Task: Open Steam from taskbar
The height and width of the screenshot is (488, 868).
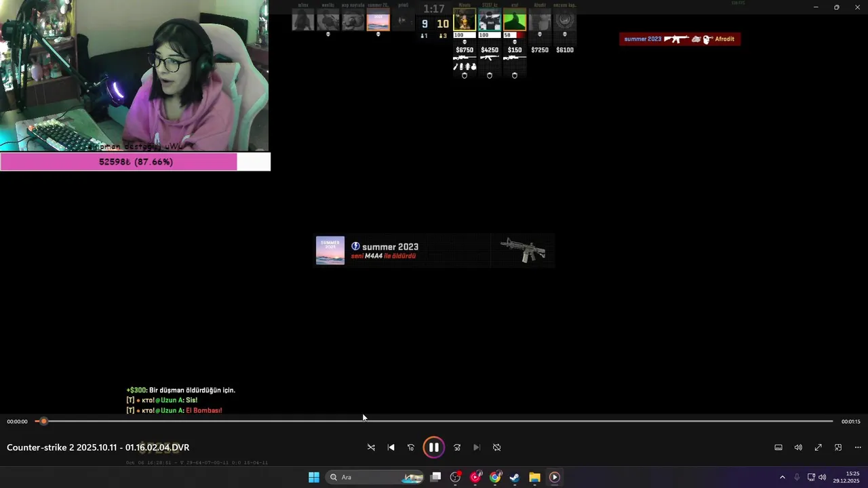Action: click(515, 477)
